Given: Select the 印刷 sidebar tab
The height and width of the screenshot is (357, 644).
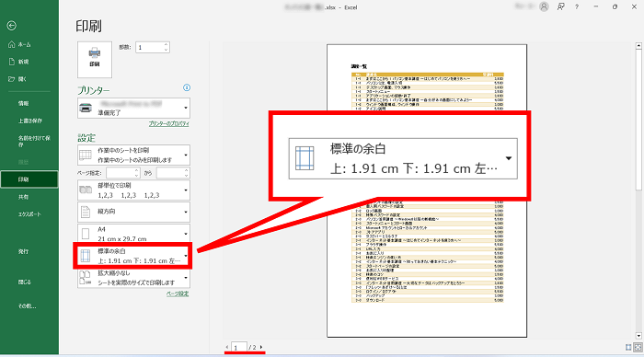Looking at the screenshot, I should 29,179.
